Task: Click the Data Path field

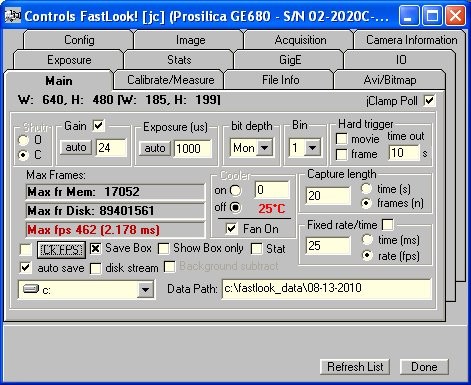Action: [327, 288]
